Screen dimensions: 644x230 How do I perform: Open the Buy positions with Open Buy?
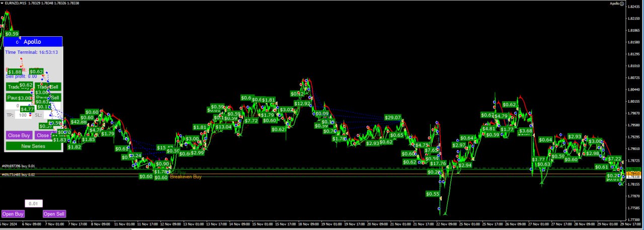(x=13, y=214)
